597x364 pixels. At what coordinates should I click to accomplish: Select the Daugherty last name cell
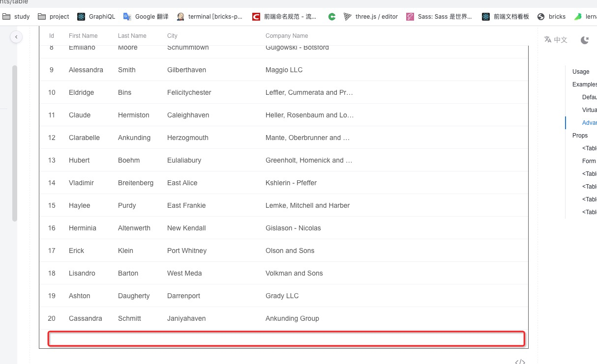coord(134,296)
